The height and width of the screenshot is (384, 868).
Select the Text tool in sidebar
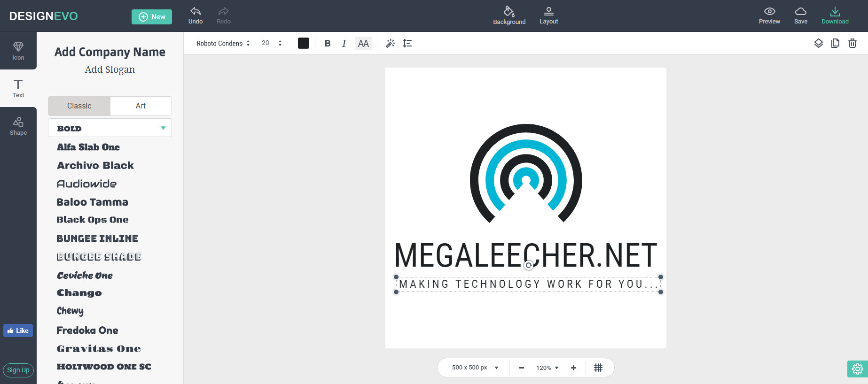coord(18,88)
